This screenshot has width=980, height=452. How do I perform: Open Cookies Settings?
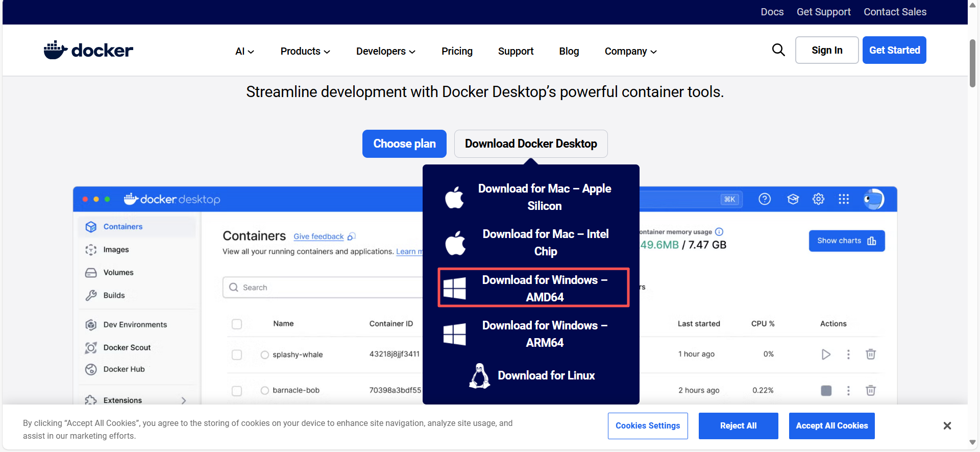point(648,426)
